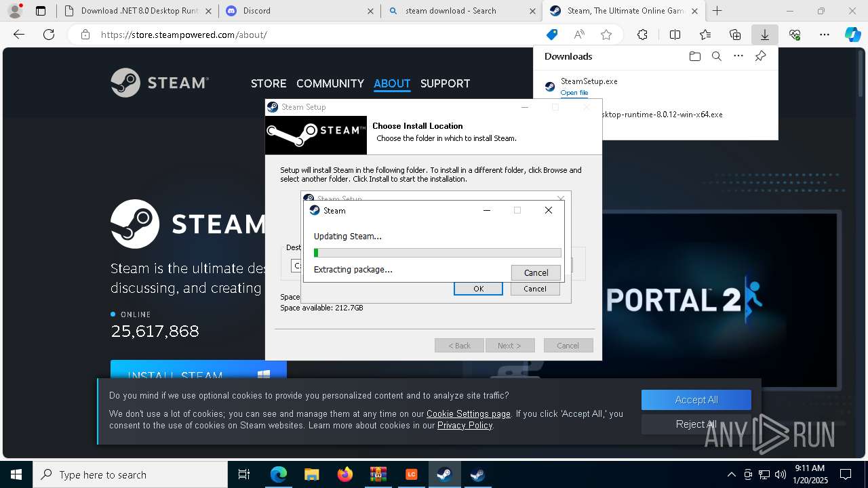Open volume control in system tray

click(x=780, y=474)
